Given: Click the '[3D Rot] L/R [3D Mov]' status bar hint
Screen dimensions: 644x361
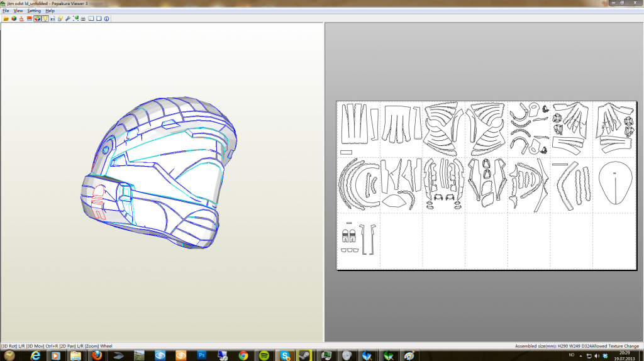Looking at the screenshot, I should tap(23, 346).
